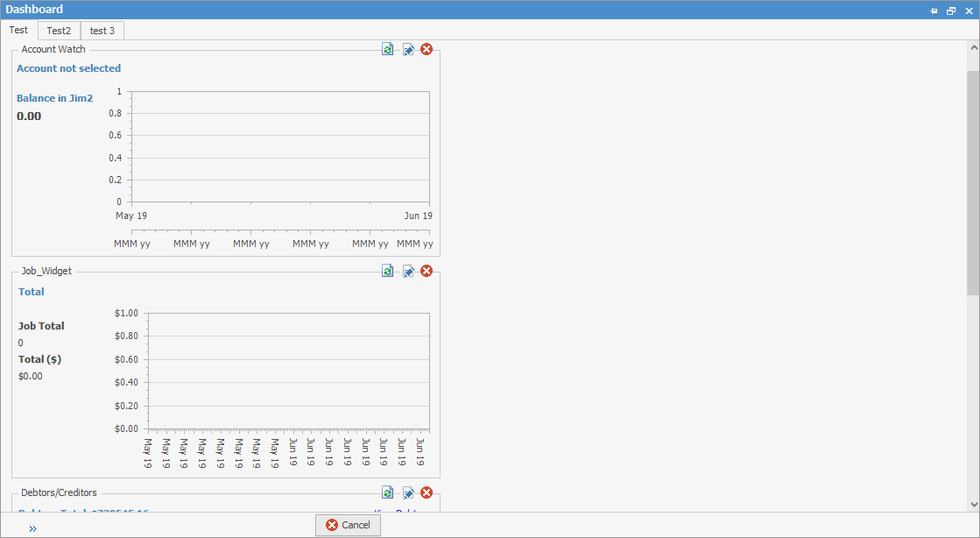Click the 'Jun 19' label on Account Watch chart
The width and height of the screenshot is (980, 538).
click(x=418, y=216)
